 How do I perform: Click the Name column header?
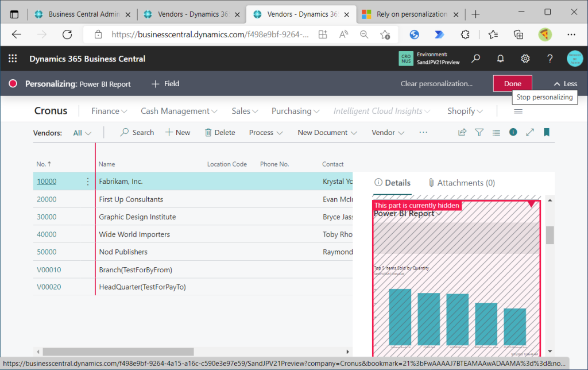107,164
